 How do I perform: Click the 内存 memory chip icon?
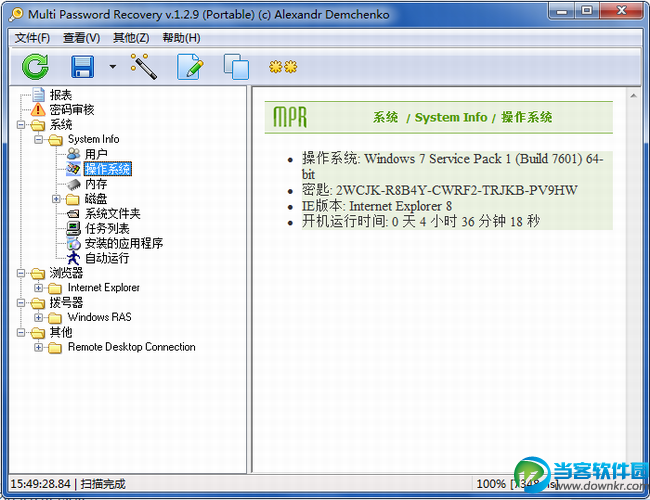tap(73, 184)
